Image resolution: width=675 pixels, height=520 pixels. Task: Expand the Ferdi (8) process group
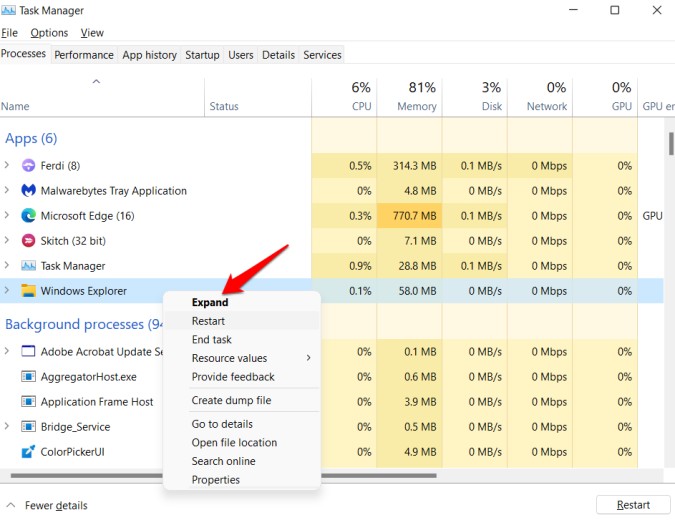pos(6,165)
